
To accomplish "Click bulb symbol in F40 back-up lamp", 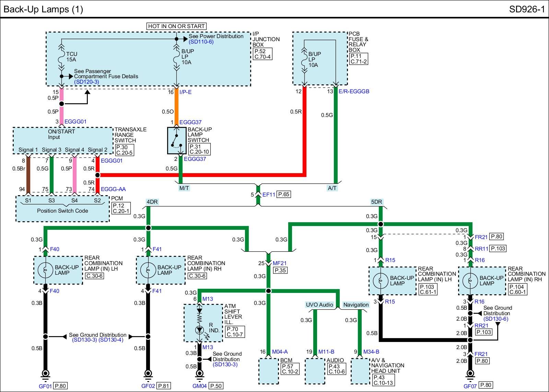I will click(x=45, y=270).
